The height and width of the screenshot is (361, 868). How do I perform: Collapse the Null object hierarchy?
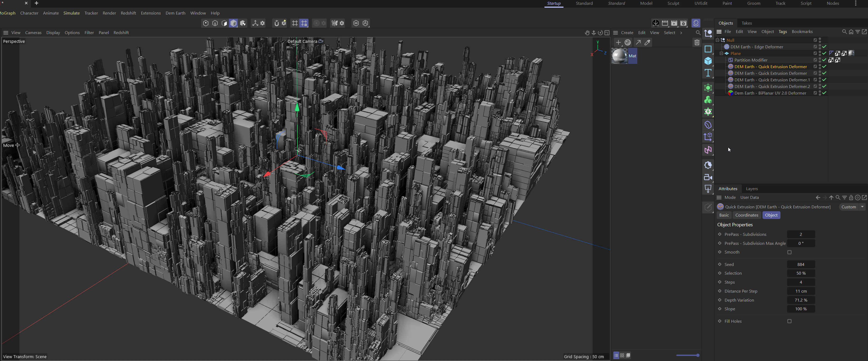[x=717, y=40]
